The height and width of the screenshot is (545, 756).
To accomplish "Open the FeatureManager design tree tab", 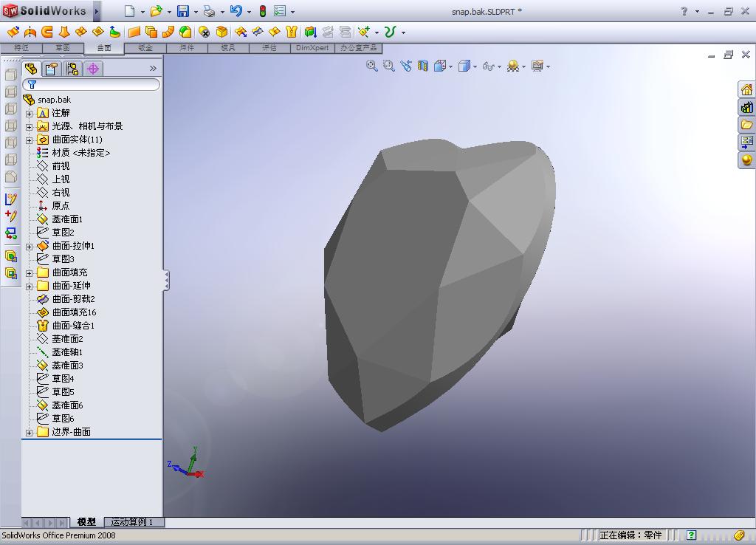I will pyautogui.click(x=31, y=69).
